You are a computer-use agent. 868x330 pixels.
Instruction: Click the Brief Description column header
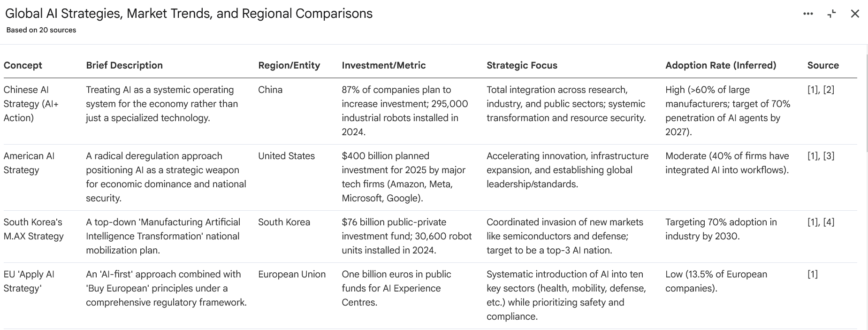(124, 65)
